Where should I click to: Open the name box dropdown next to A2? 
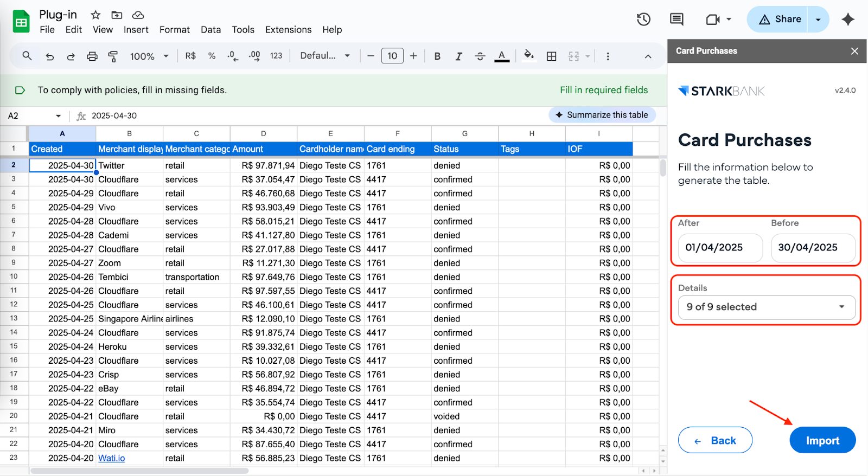pyautogui.click(x=58, y=116)
